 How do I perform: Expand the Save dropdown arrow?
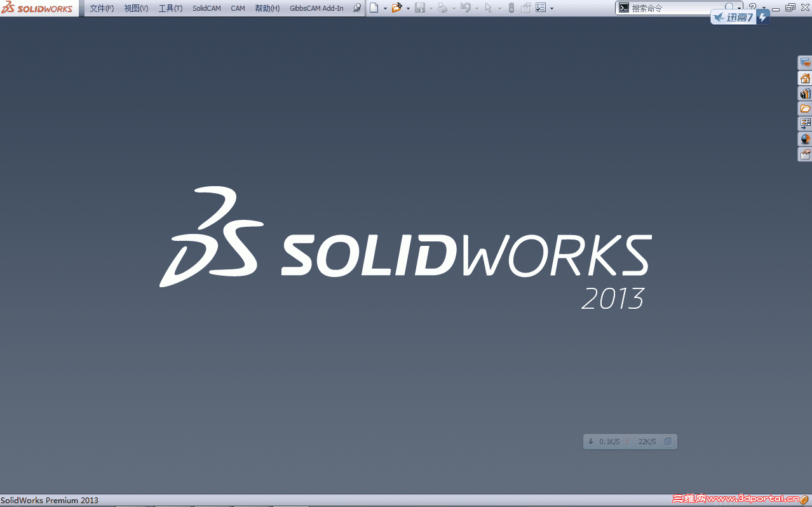tap(431, 9)
